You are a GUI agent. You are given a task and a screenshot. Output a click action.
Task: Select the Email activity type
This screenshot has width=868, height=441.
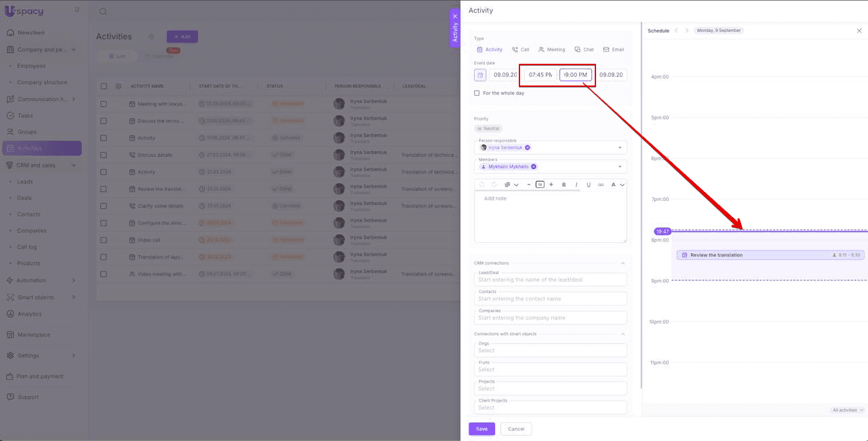coord(613,50)
